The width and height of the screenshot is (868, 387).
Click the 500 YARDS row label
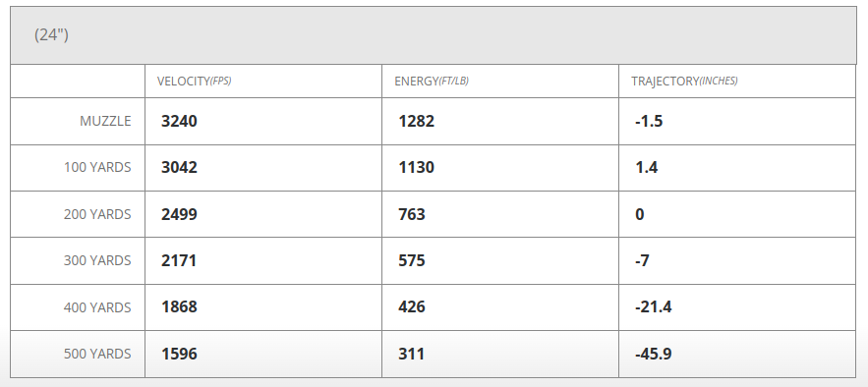[x=97, y=354]
